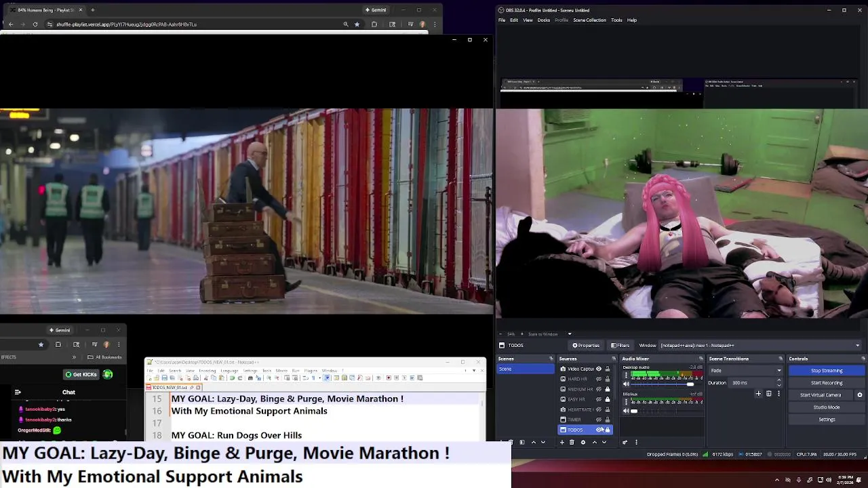Add a new scene transition
Screen dimensions: 868x488
758,394
